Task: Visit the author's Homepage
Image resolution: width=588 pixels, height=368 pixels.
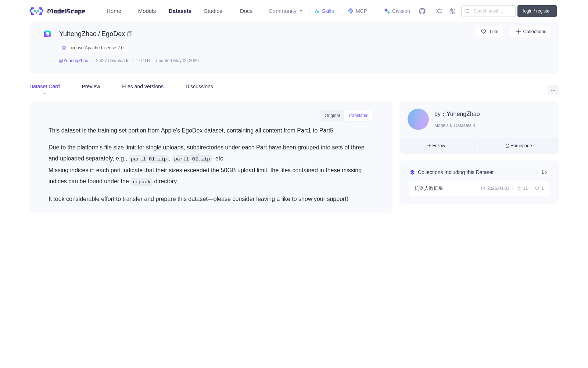Action: click(x=519, y=146)
